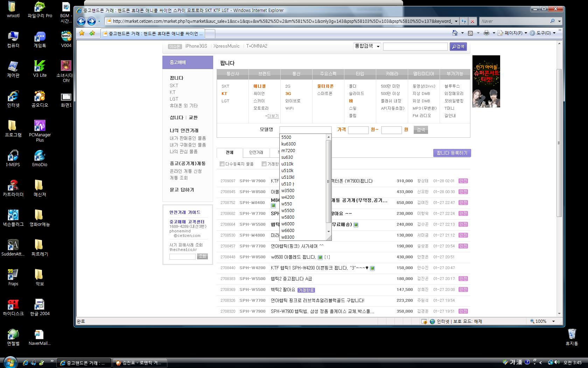Switch to 김진표 - 로맨틱 taskbar window
Screen dimensions: 588x368
(140, 363)
